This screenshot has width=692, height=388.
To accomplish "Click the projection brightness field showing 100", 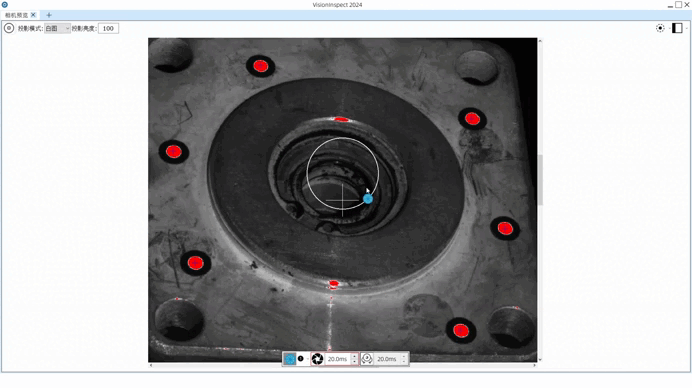I will coord(108,28).
